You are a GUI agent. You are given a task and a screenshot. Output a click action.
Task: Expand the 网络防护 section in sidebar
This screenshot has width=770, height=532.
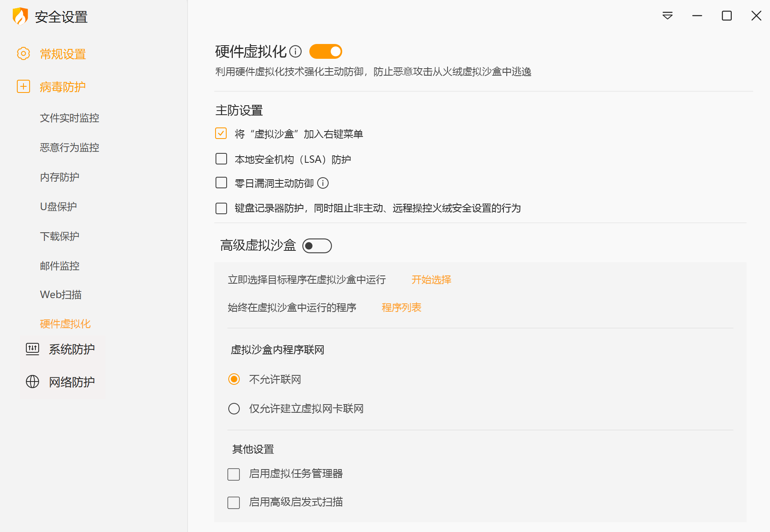72,382
